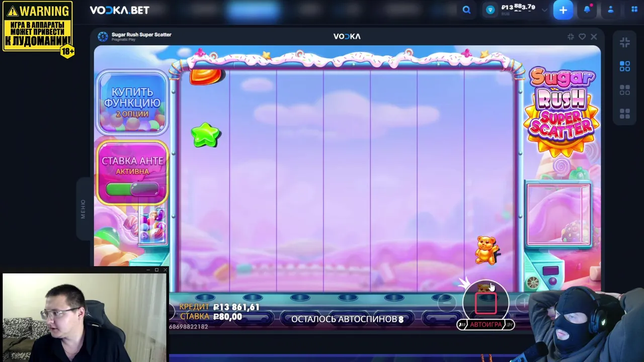The image size is (644, 362).
Task: Expand the balance currency dropdown arrow
Action: (544, 10)
